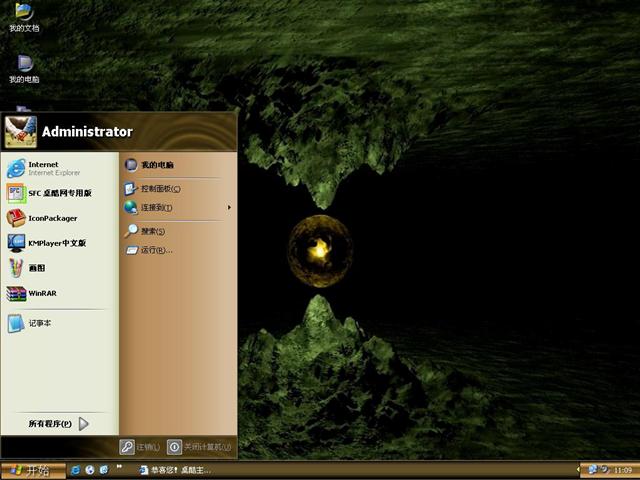Open 记事本 notepad

pos(38,323)
